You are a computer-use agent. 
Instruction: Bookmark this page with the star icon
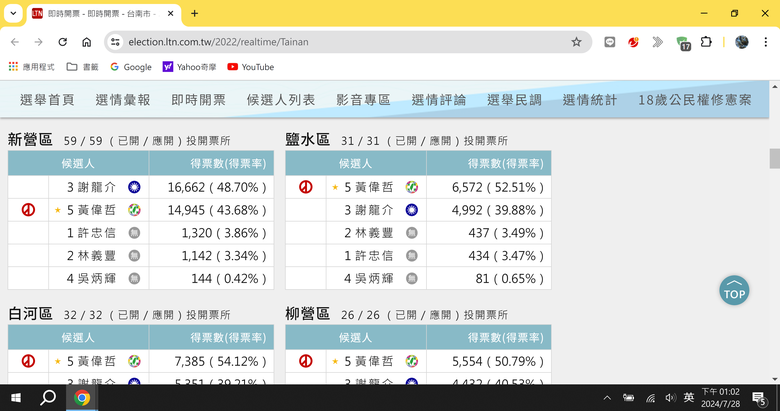(x=576, y=42)
